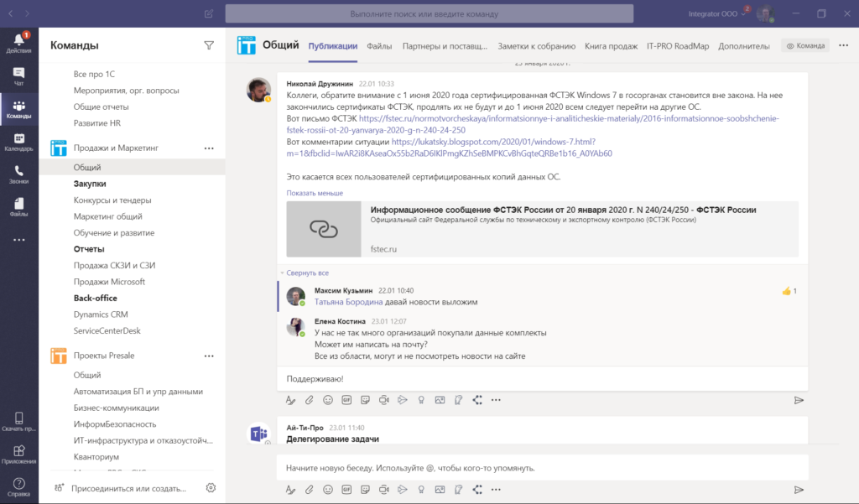Click the Команда button
The width and height of the screenshot is (859, 504).
tap(805, 45)
